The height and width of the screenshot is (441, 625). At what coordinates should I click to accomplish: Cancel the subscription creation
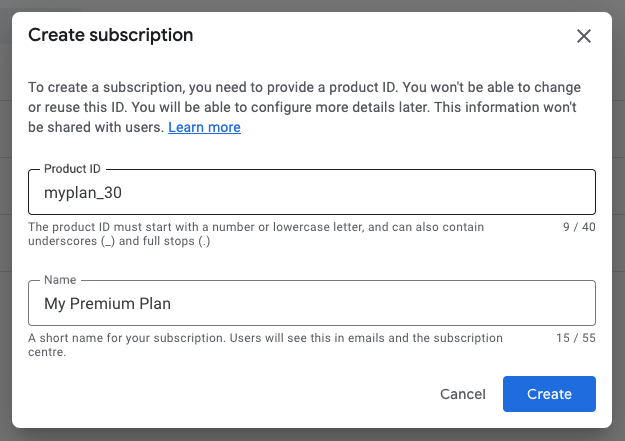click(x=463, y=394)
